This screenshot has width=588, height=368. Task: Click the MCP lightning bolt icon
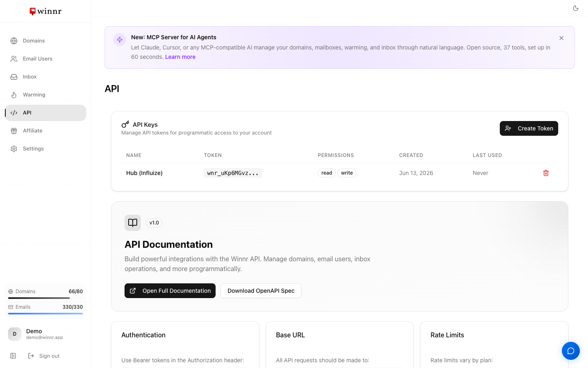[120, 40]
